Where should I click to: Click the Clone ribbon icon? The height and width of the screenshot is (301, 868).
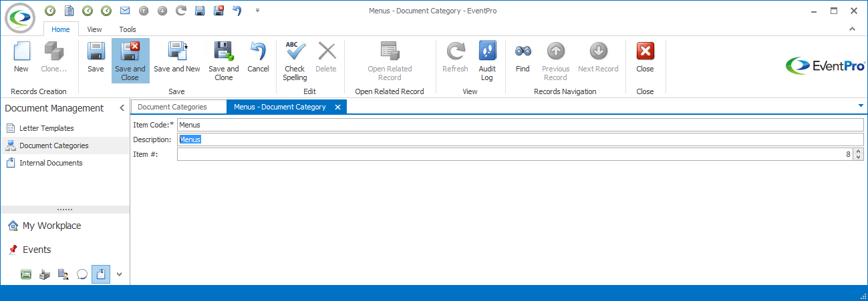(x=53, y=57)
